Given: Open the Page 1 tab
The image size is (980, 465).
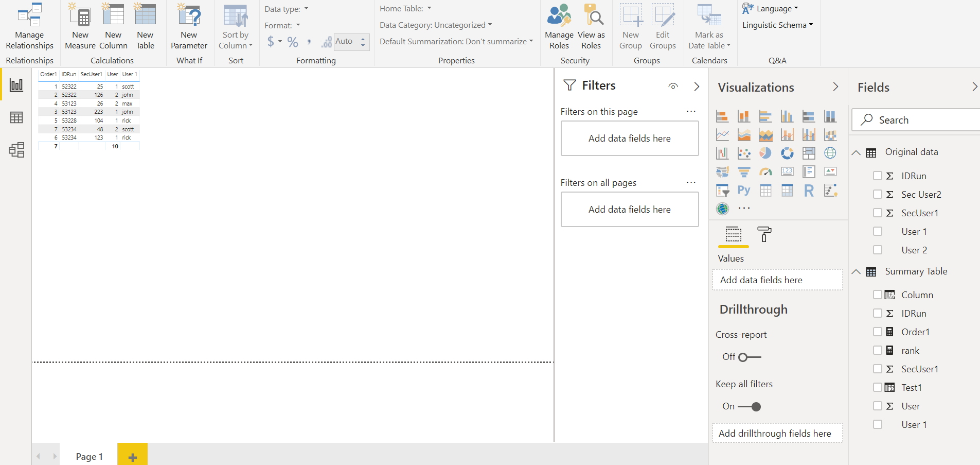Looking at the screenshot, I should (x=89, y=456).
